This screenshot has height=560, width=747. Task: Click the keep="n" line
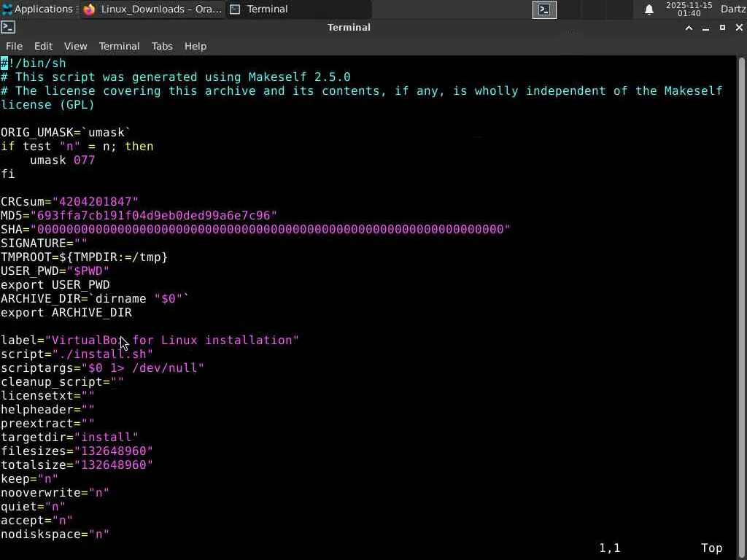[29, 478]
